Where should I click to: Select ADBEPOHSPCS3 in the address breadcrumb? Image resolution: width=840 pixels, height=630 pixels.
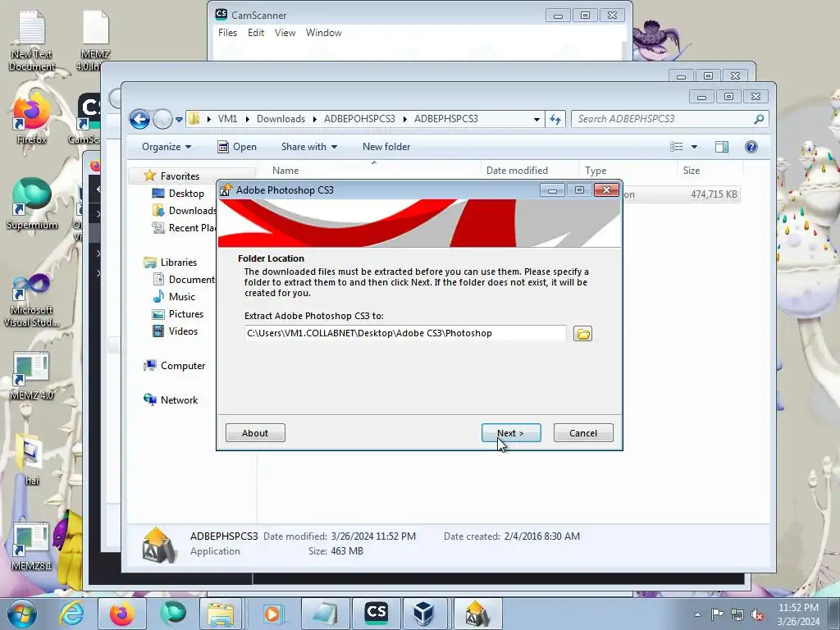[x=359, y=119]
